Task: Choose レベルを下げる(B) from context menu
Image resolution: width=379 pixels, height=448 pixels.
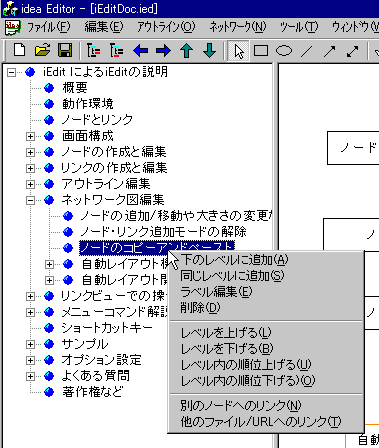Action: click(265, 348)
